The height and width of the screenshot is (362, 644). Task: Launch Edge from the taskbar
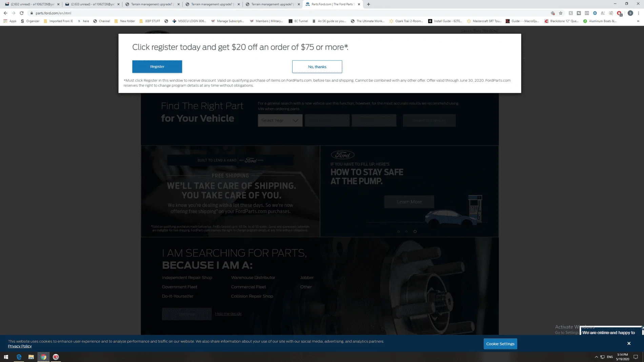(19, 357)
